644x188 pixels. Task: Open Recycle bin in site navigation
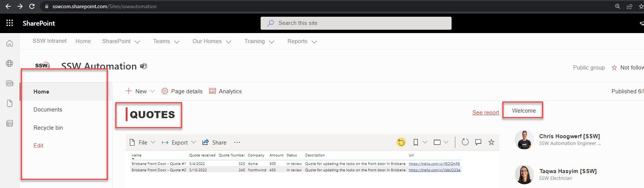pos(48,128)
